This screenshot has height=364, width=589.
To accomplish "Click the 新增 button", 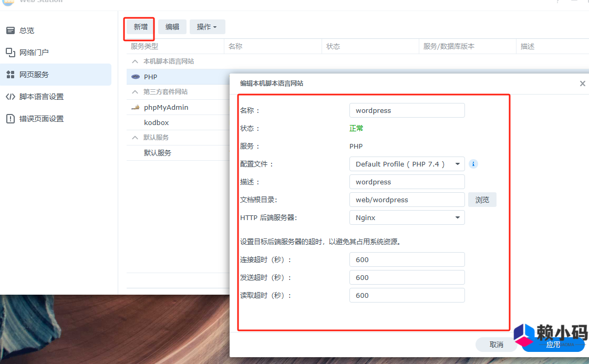I will click(139, 26).
